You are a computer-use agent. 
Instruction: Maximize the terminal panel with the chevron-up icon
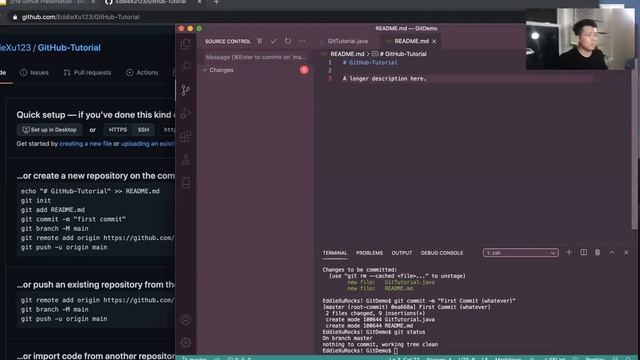612,253
